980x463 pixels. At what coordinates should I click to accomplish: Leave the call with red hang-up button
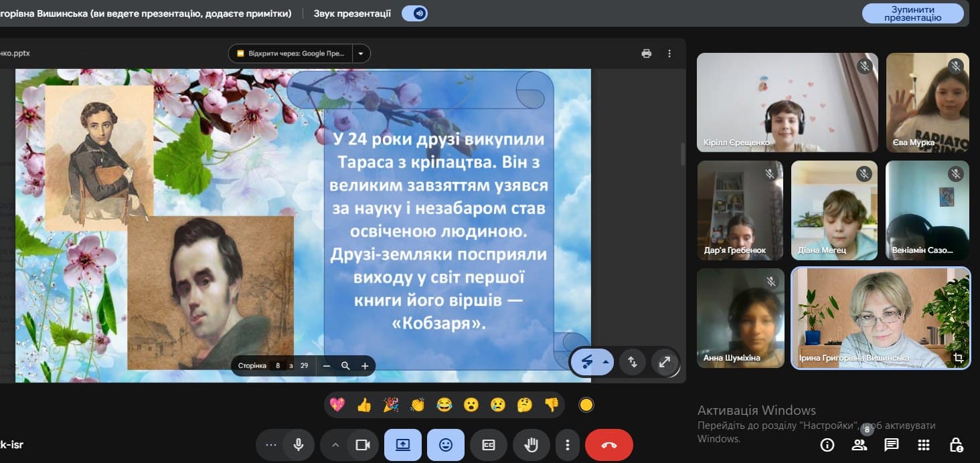coord(609,445)
